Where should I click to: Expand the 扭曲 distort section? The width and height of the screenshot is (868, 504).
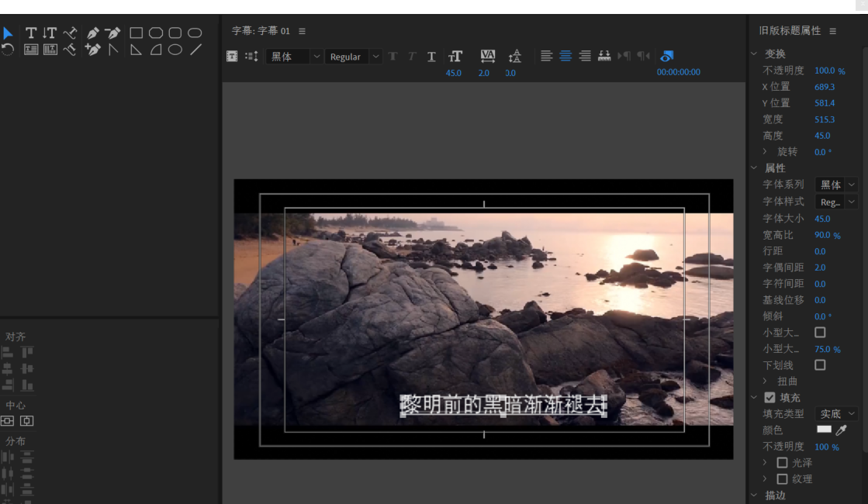(765, 381)
